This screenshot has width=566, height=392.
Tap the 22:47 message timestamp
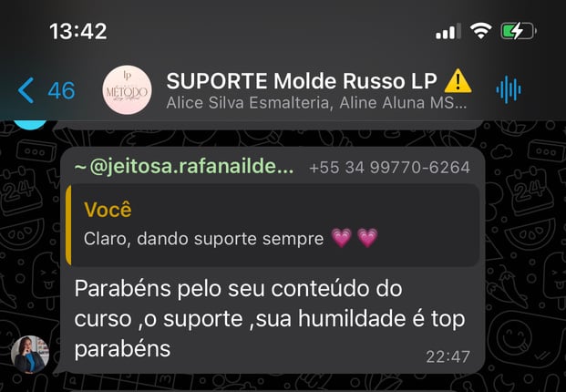(x=448, y=357)
